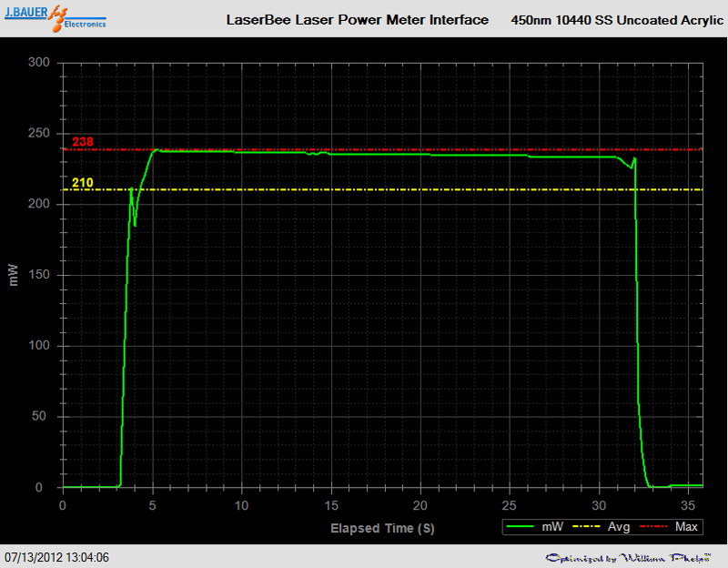Click the dip in the green curve near 4 seconds
The height and width of the screenshot is (568, 728).
coord(135,225)
